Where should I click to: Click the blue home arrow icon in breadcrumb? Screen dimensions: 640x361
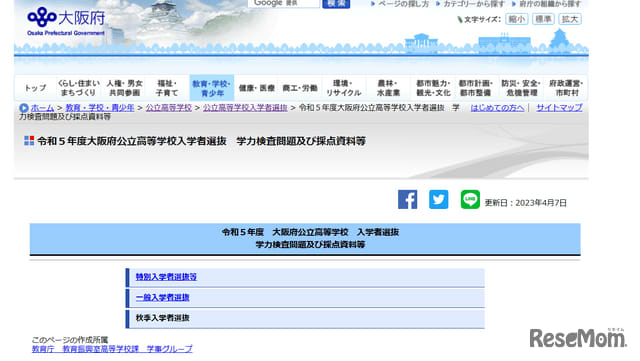(x=24, y=108)
